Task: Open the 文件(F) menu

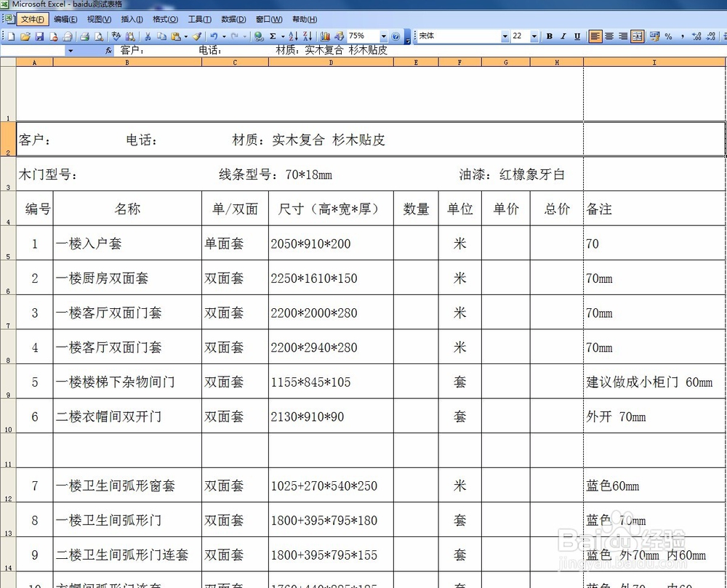Action: (32, 19)
